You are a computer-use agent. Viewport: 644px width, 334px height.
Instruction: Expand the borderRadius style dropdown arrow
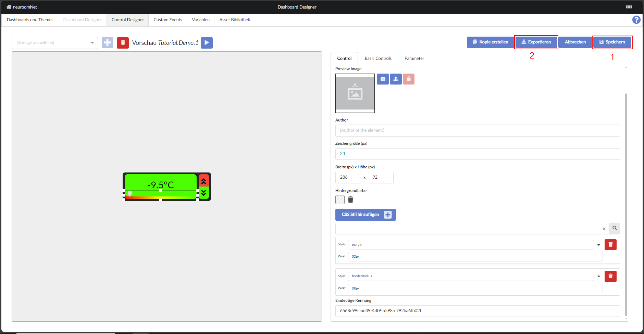pos(599,276)
